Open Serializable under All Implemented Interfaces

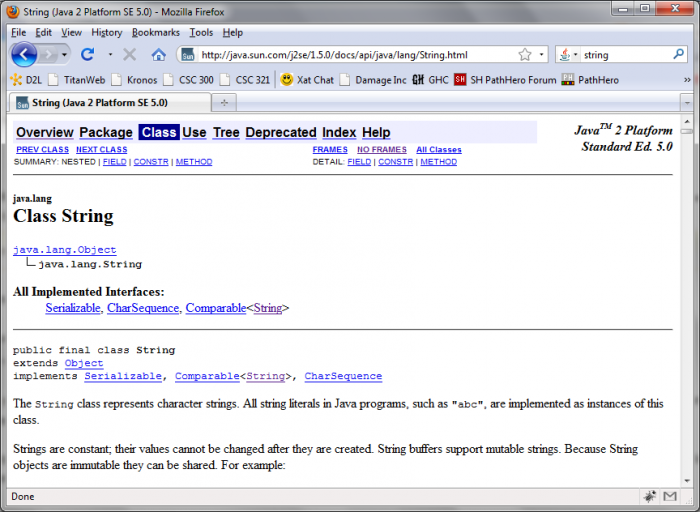pyautogui.click(x=73, y=308)
